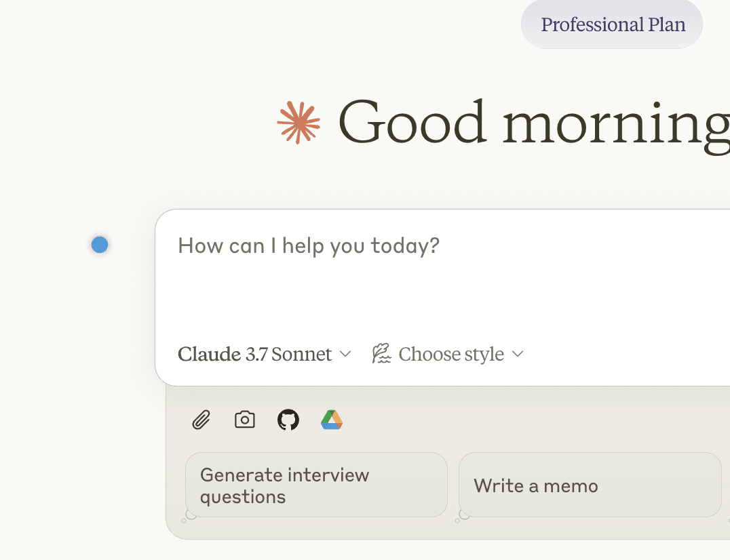Click the quill style icon beside Choose style
Viewport: 730px width, 560px height.
click(x=381, y=353)
